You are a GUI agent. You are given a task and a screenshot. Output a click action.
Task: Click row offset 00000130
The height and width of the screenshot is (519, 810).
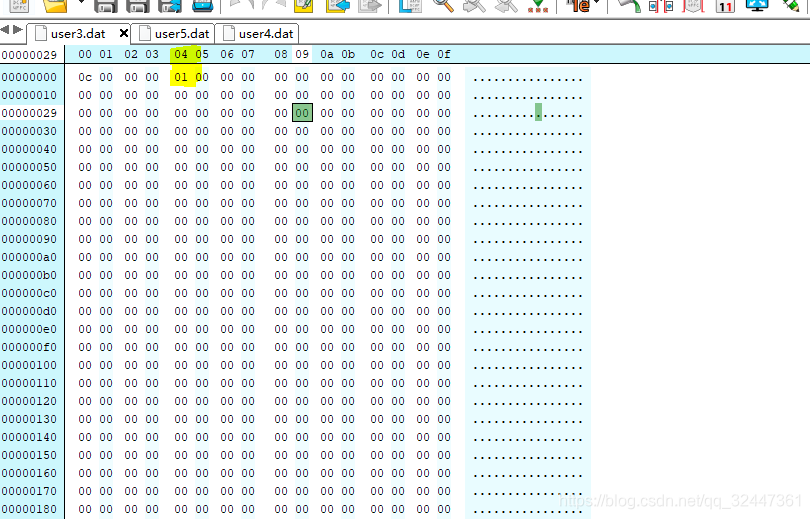click(x=29, y=419)
